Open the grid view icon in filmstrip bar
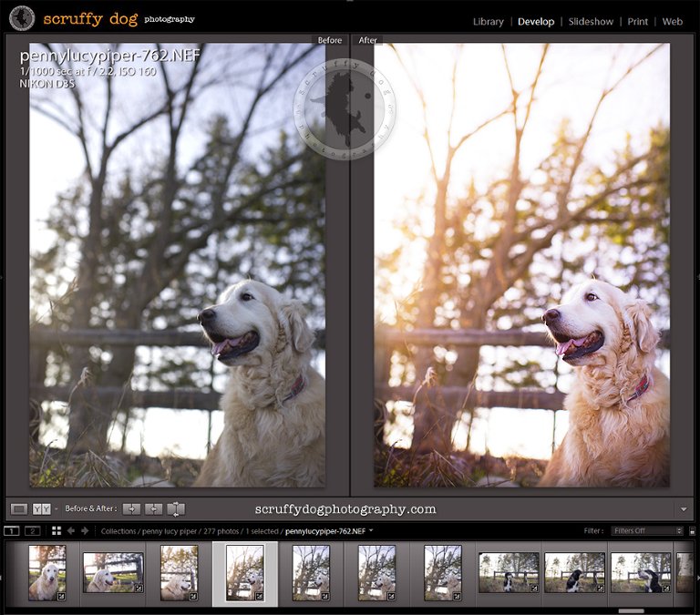 click(x=57, y=530)
